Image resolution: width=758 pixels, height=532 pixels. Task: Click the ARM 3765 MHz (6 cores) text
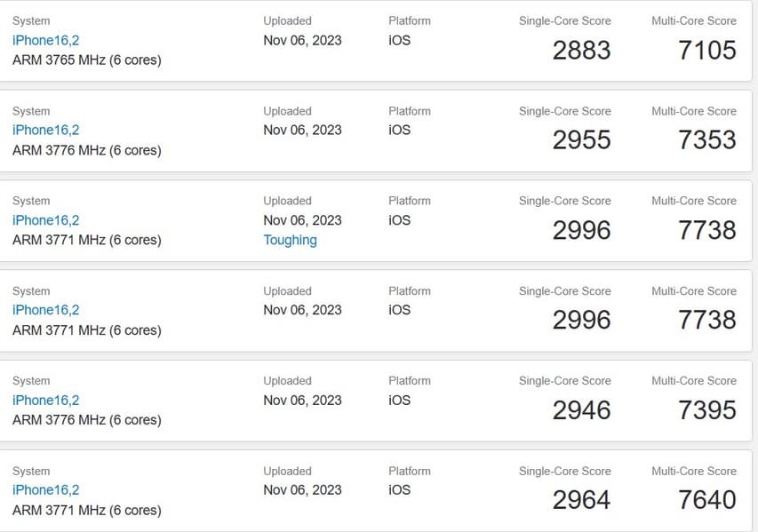point(87,60)
